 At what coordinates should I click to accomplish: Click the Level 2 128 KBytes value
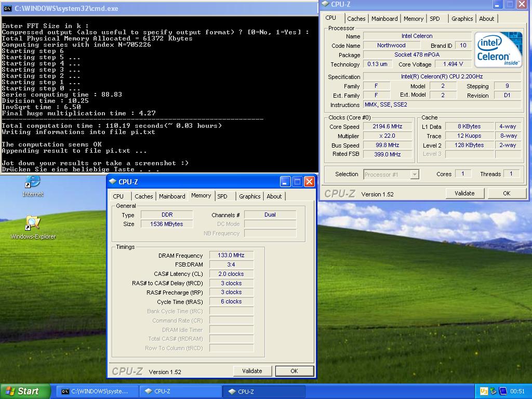pos(469,145)
